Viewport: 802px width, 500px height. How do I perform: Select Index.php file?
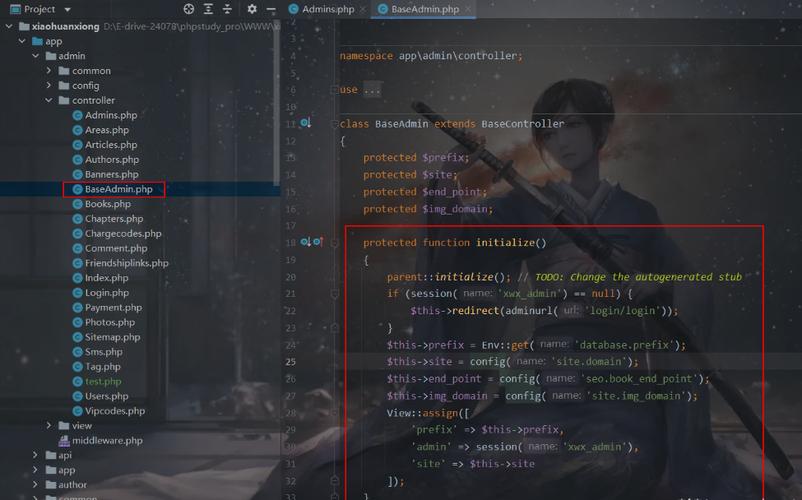click(x=106, y=278)
